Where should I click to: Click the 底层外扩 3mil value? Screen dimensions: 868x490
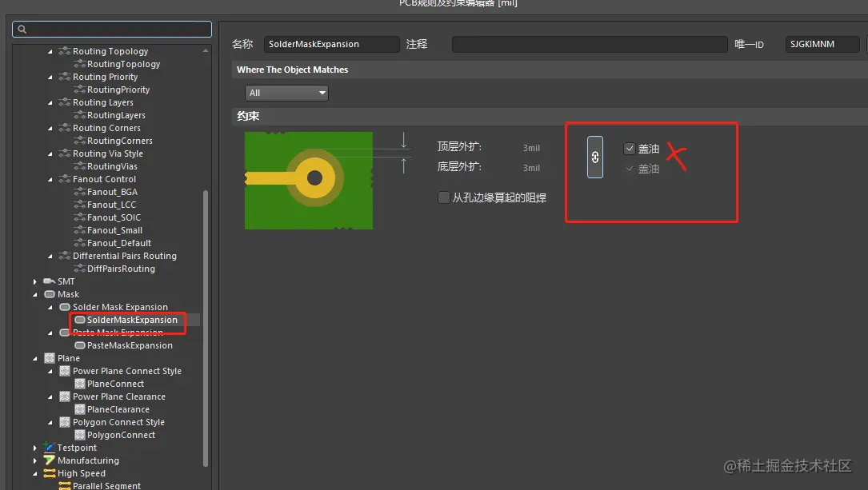click(531, 168)
